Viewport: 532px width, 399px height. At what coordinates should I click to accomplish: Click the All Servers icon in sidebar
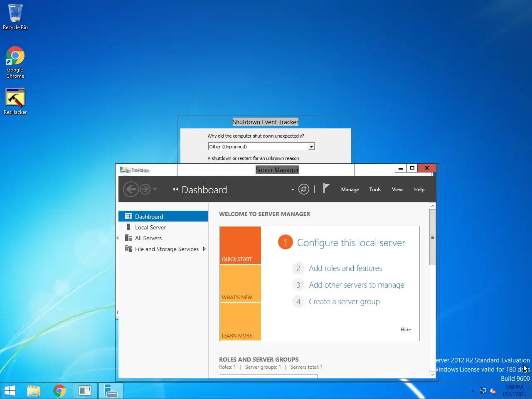click(128, 238)
